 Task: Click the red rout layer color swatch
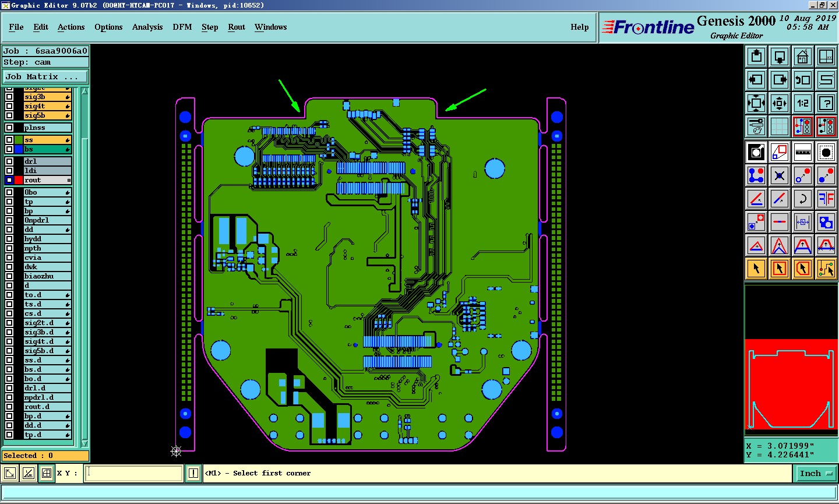(x=19, y=180)
